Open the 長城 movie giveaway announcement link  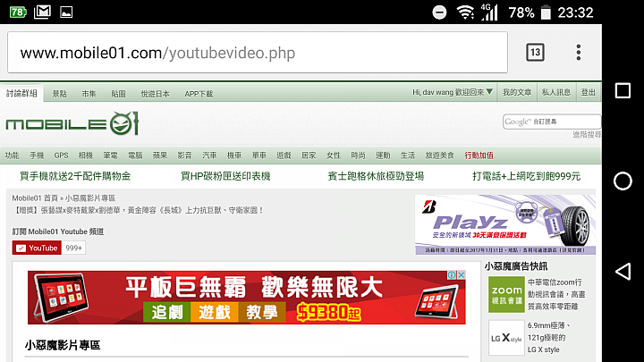point(138,210)
